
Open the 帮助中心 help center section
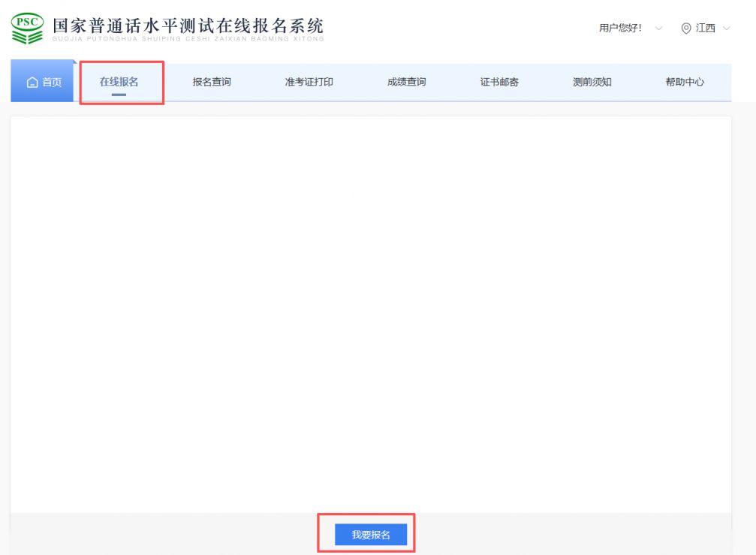684,82
